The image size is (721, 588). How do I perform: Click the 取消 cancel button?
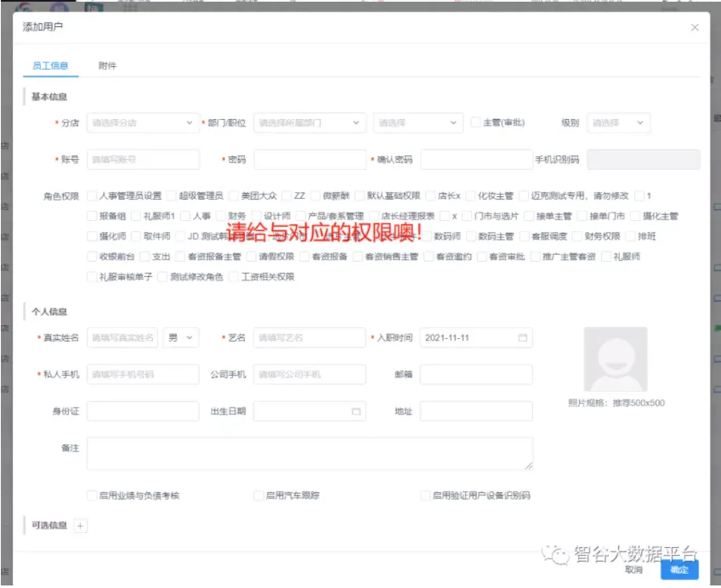pos(633,570)
